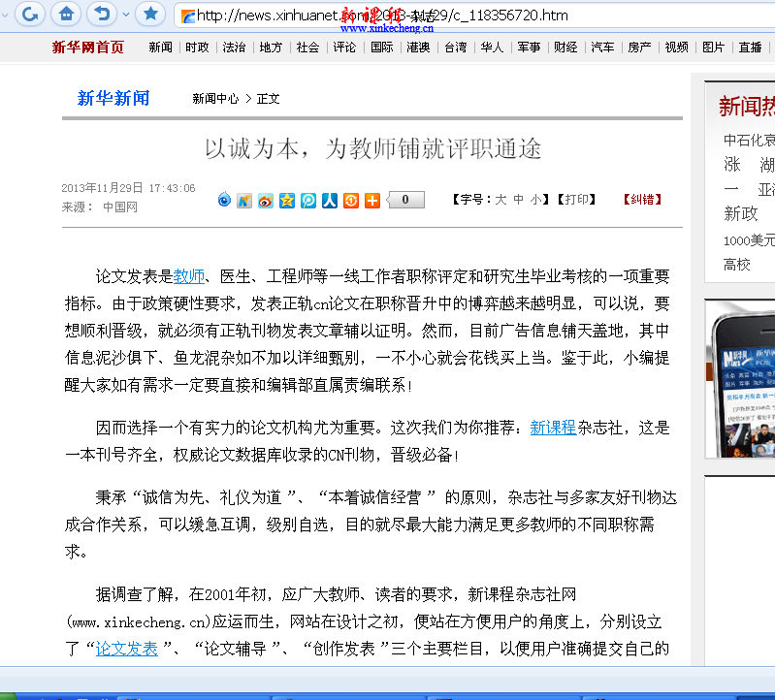
Task: Go to the browser home page
Action: [65, 14]
